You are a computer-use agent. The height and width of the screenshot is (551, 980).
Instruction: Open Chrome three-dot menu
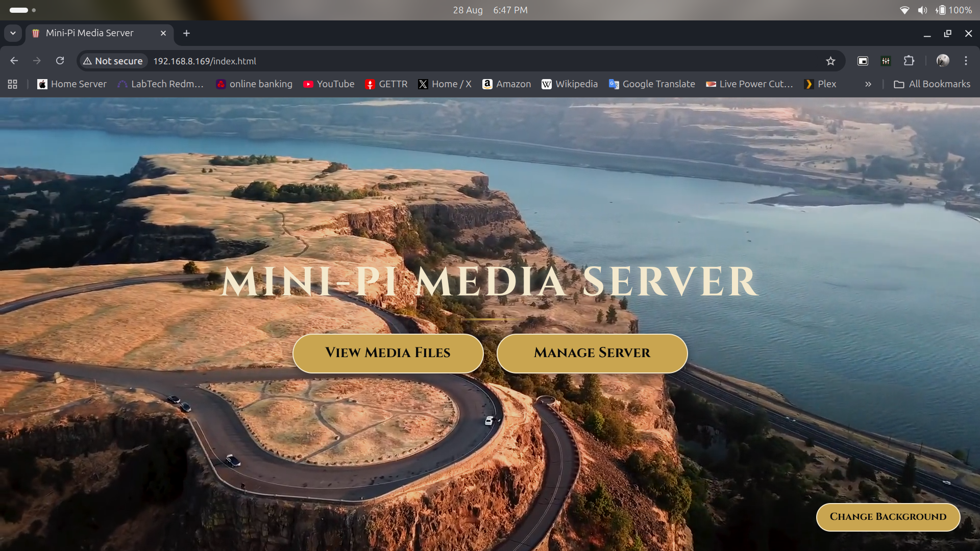click(x=966, y=61)
